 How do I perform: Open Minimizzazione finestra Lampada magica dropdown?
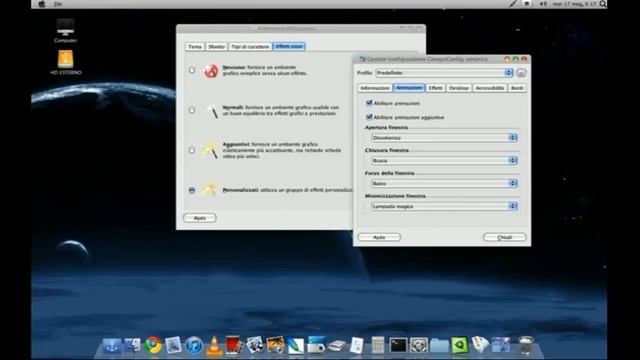[444, 207]
